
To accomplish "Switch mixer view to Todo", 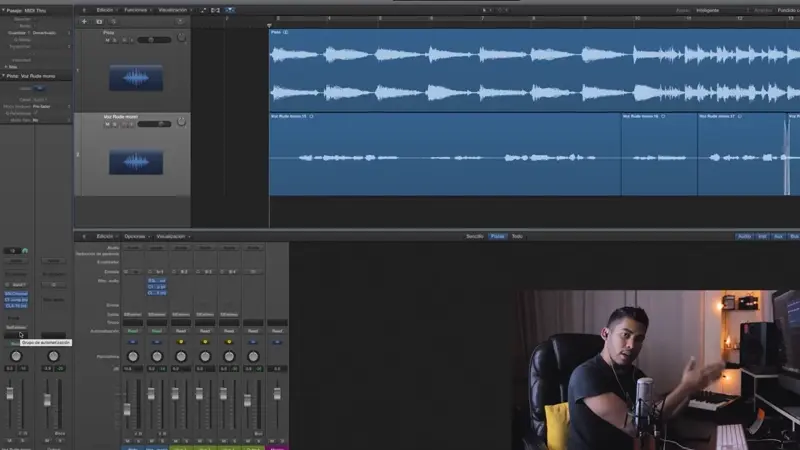I will pos(517,236).
